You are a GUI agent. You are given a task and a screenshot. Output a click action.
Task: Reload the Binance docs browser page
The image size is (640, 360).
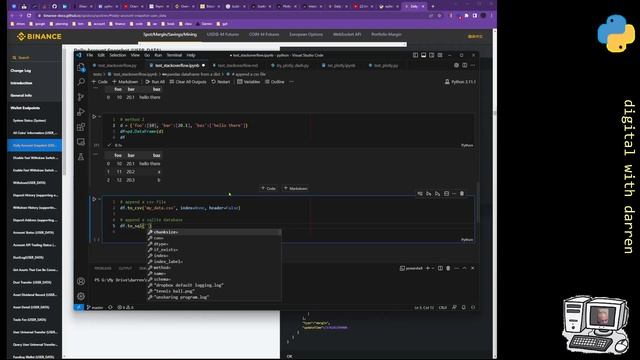tap(29, 16)
